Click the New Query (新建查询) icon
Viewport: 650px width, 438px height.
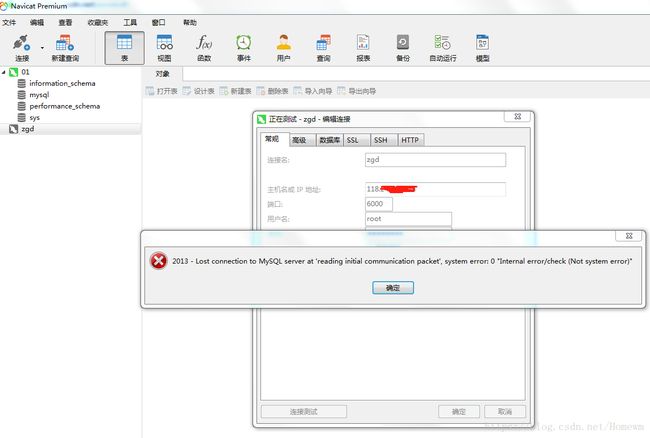click(x=65, y=48)
